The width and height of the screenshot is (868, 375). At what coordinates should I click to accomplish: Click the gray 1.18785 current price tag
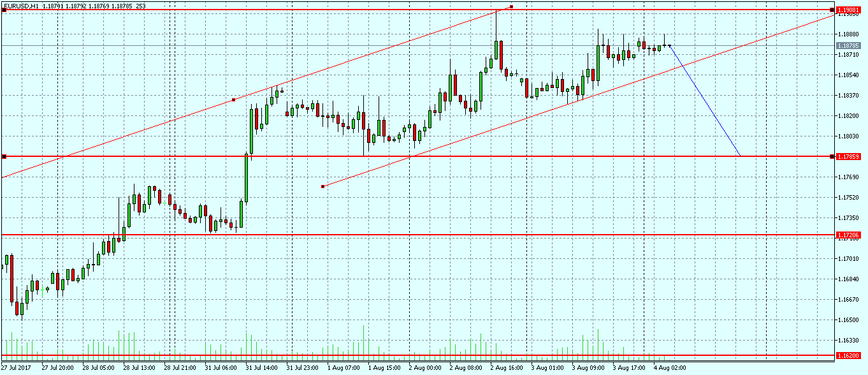pos(848,46)
